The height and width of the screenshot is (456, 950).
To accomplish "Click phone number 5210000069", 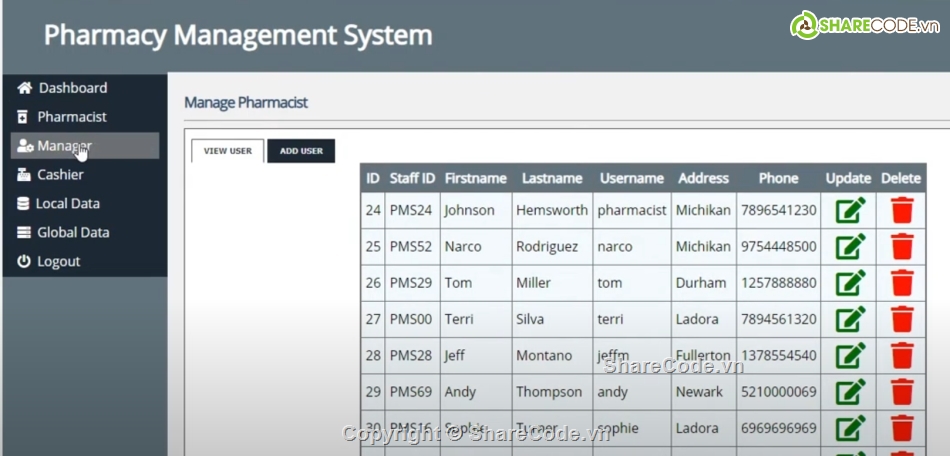I will pos(779,392).
